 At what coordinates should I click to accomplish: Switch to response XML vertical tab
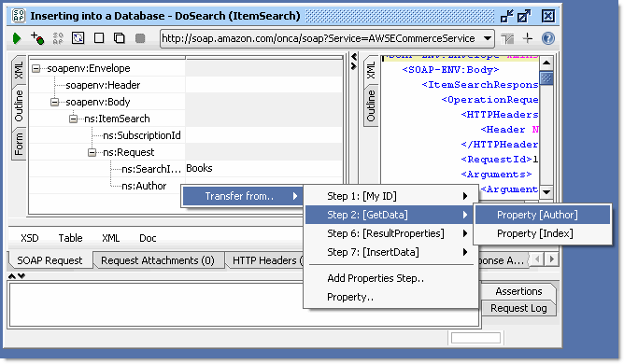(x=371, y=70)
